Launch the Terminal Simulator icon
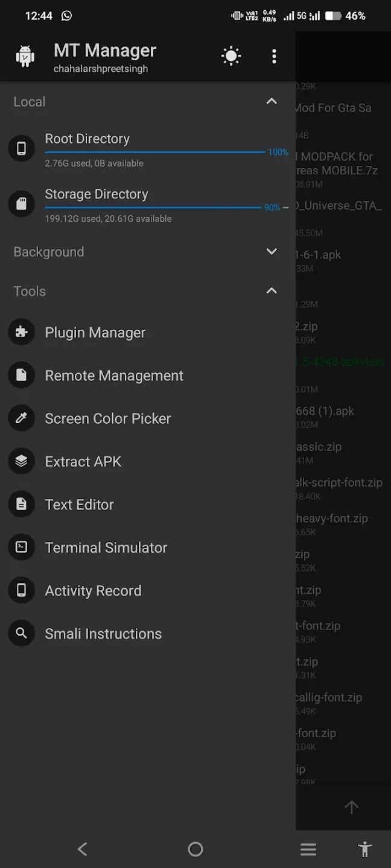 point(21,547)
